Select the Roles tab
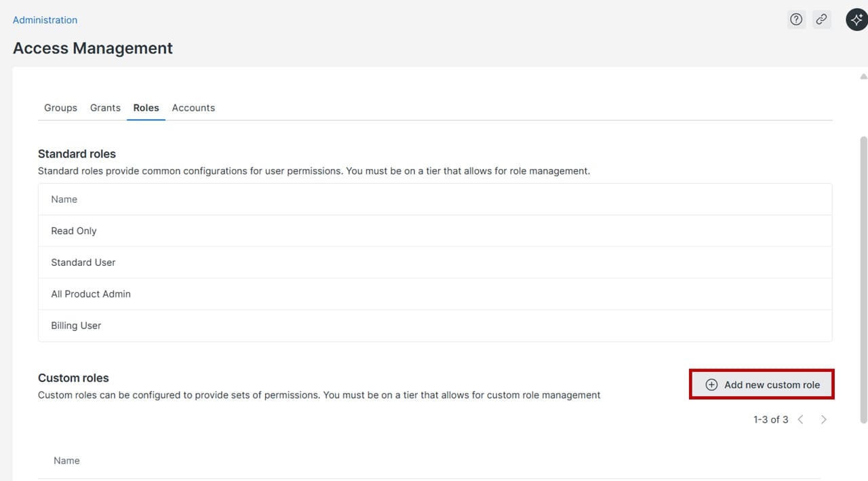This screenshot has height=481, width=868. [x=146, y=108]
